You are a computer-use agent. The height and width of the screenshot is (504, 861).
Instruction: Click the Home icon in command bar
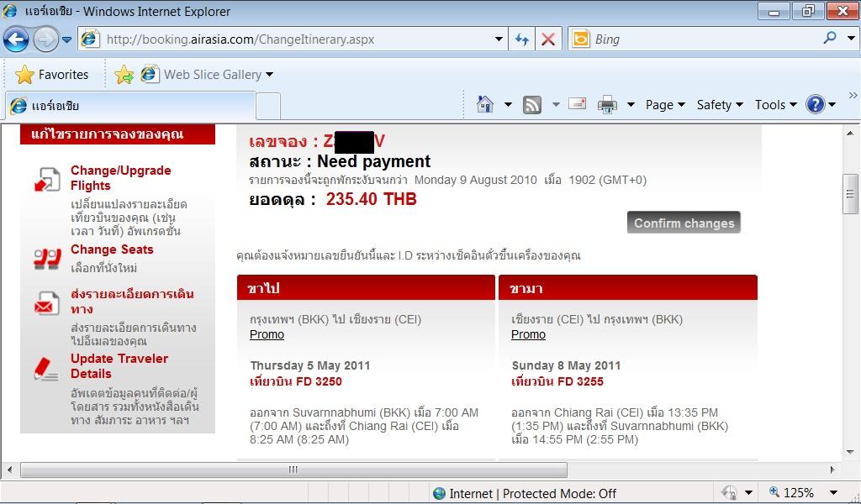tap(485, 104)
